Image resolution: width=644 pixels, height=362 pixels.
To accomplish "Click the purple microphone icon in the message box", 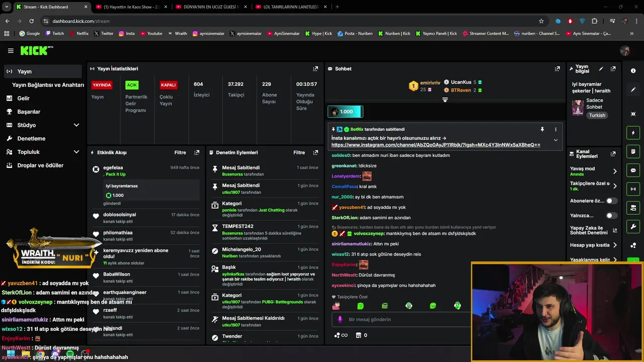I will 340,319.
